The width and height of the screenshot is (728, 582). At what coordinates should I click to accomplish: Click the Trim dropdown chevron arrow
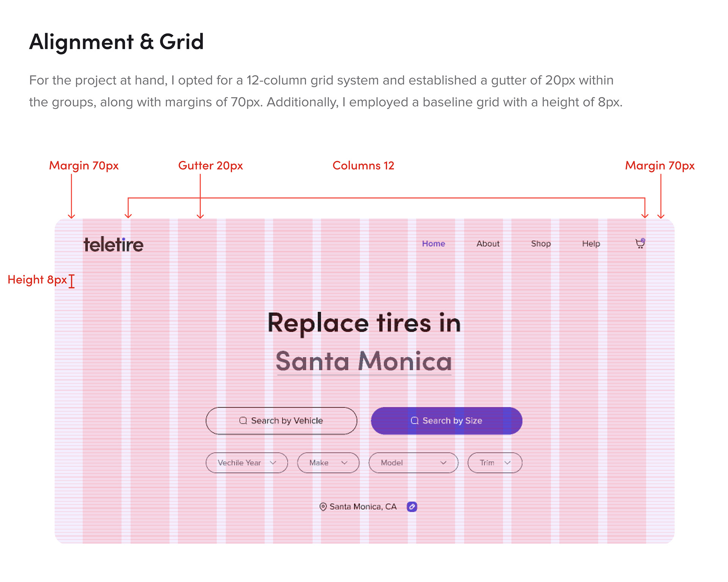click(508, 463)
